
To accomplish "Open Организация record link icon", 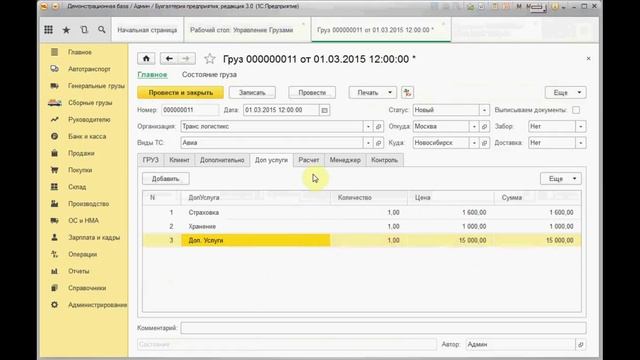I will (x=378, y=127).
